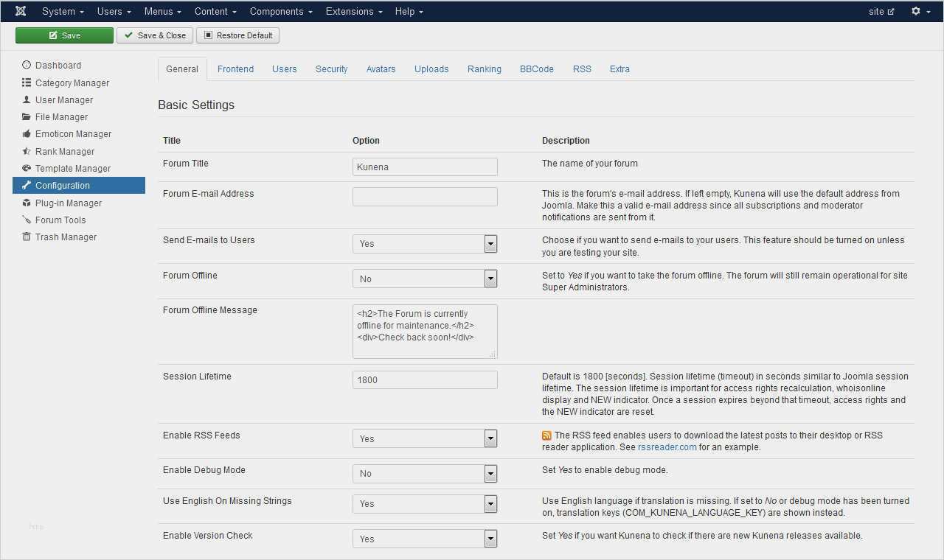Click the Dashboard sidebar icon
This screenshot has width=944, height=560.
coord(27,66)
